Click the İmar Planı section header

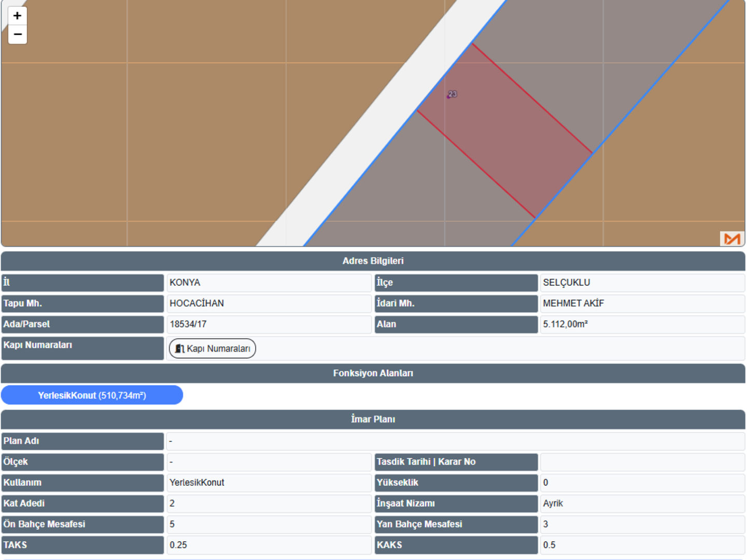pyautogui.click(x=373, y=419)
